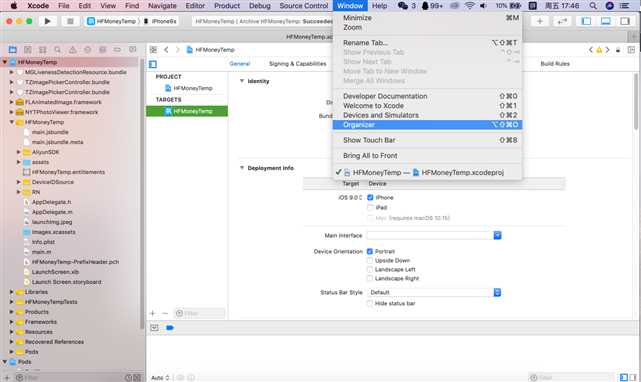Viewport: 641px width, 382px height.
Task: Select the iPhone 6s run destination
Action: [160, 21]
